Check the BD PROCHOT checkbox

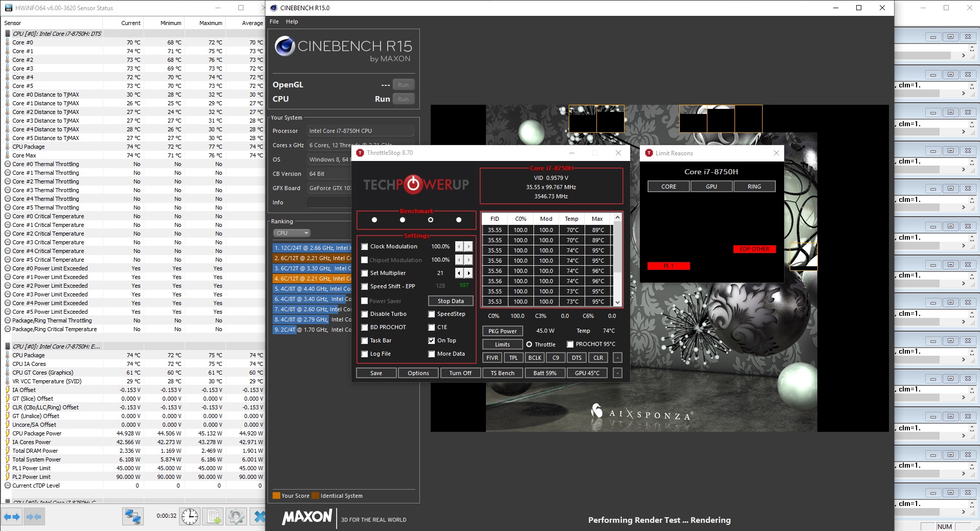pos(365,327)
